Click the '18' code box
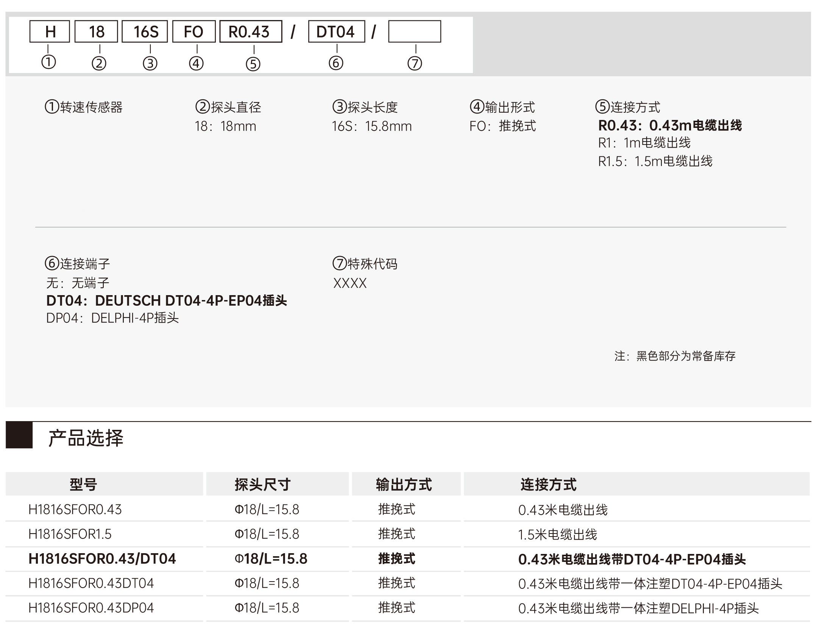This screenshot has width=822, height=644. click(x=97, y=31)
